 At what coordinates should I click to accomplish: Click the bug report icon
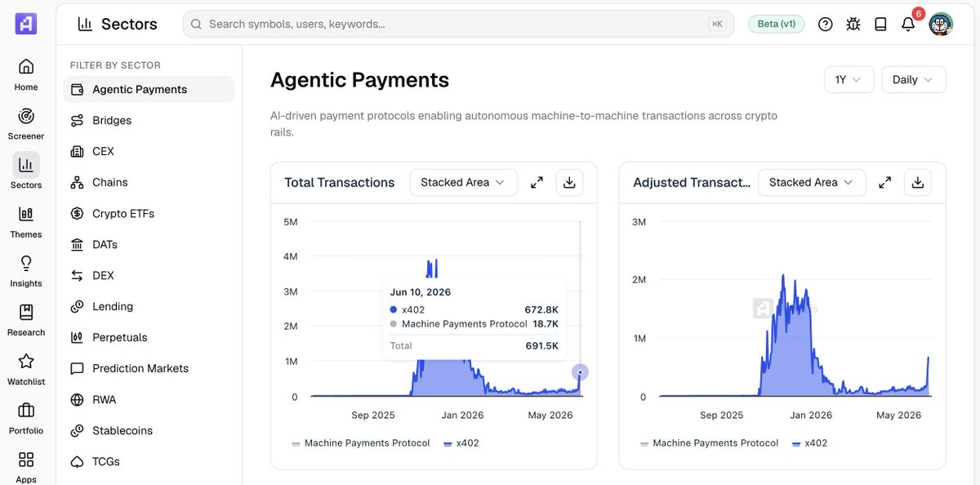point(853,24)
